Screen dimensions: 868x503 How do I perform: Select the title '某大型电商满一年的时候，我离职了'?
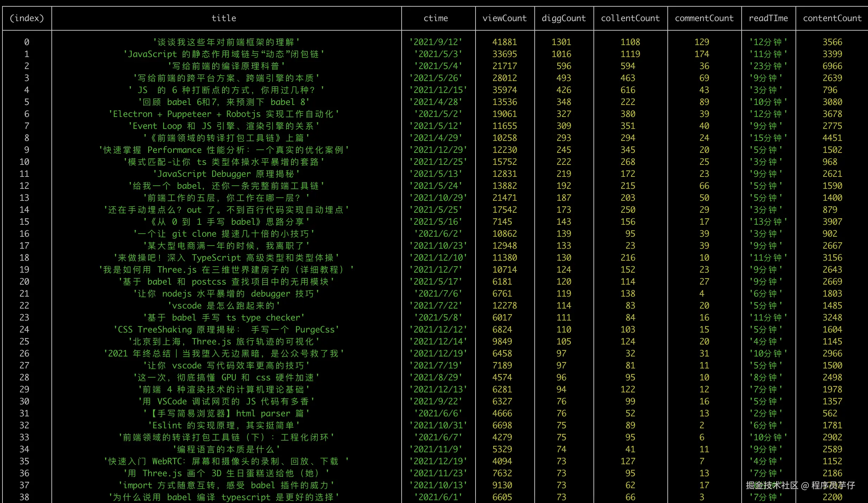(x=226, y=246)
